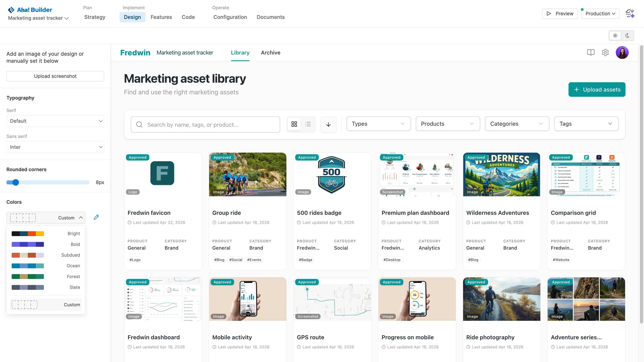644x362 pixels.
Task: Open the Products filter dropdown
Action: [448, 124]
